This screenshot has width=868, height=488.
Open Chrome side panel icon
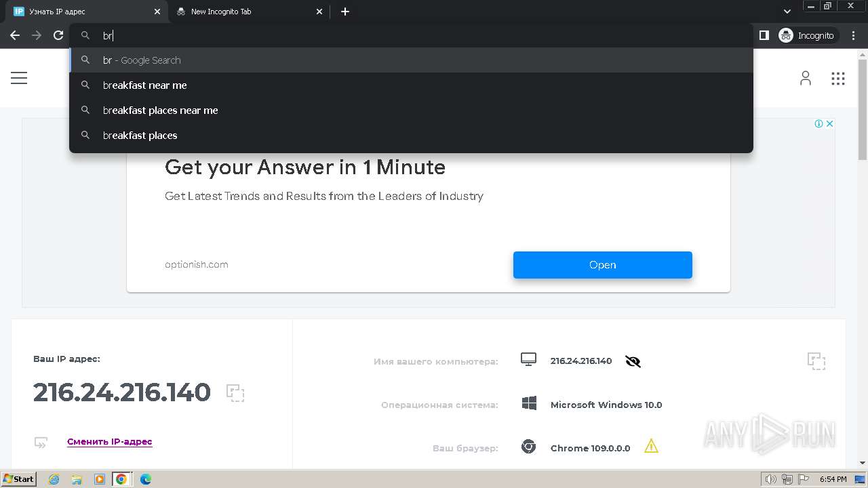pos(764,35)
